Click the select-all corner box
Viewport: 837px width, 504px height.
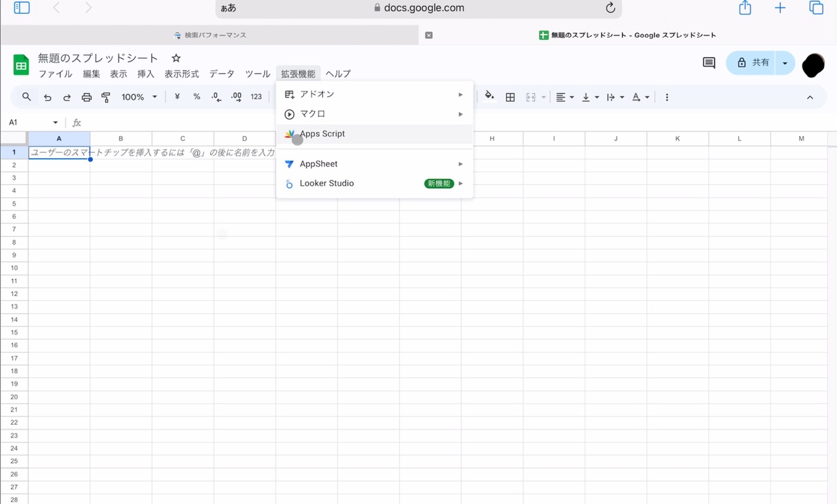tap(14, 139)
